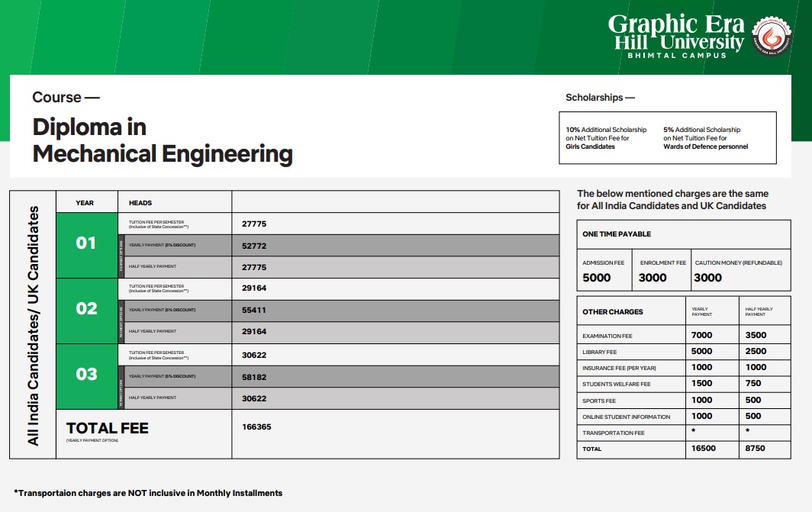Select the yearly payment value 52772
This screenshot has height=512, width=812.
[254, 246]
